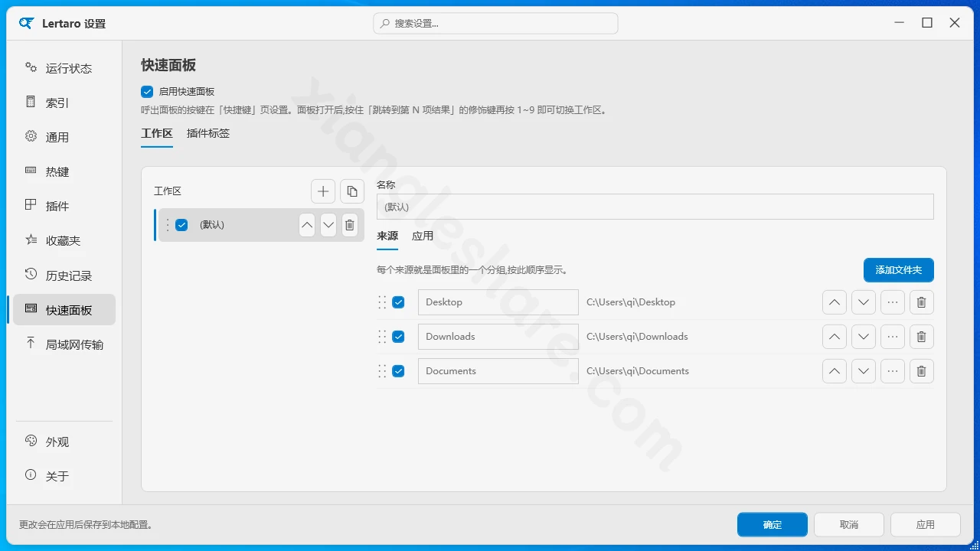Add a new workspace with plus icon
The height and width of the screenshot is (551, 980).
(x=323, y=191)
